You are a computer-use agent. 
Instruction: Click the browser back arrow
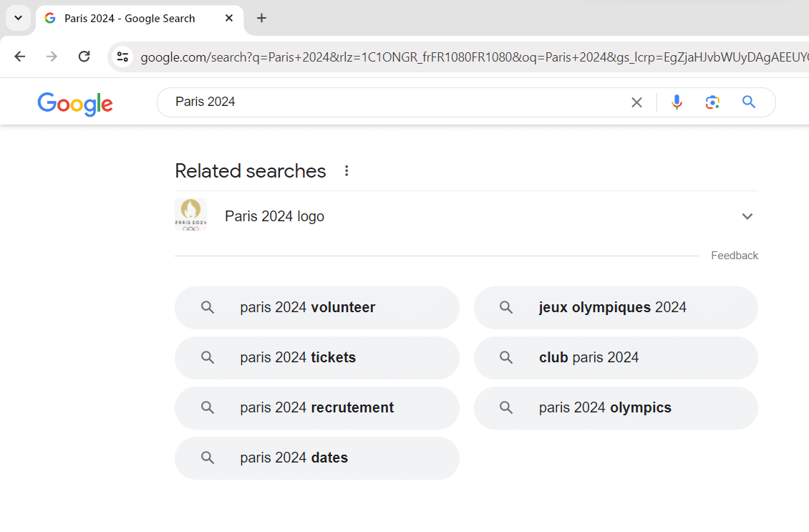coord(19,57)
